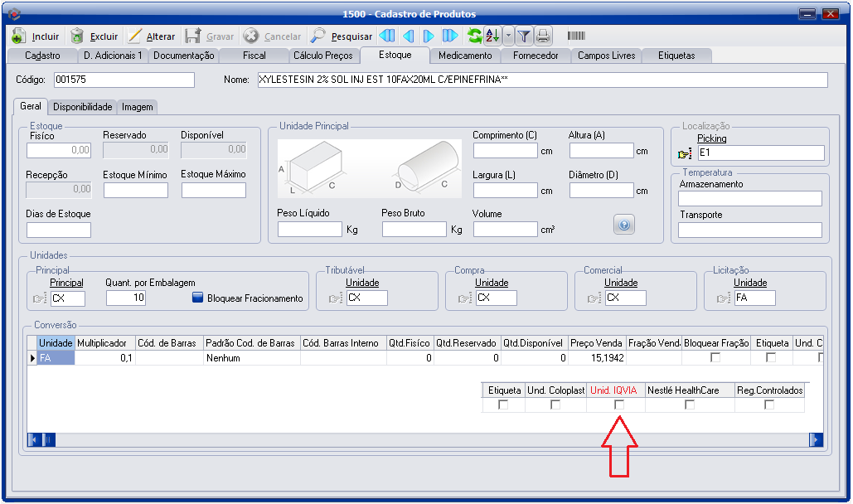Click the Incluir toolbar button
Viewport: 853px width, 504px height.
(x=36, y=36)
